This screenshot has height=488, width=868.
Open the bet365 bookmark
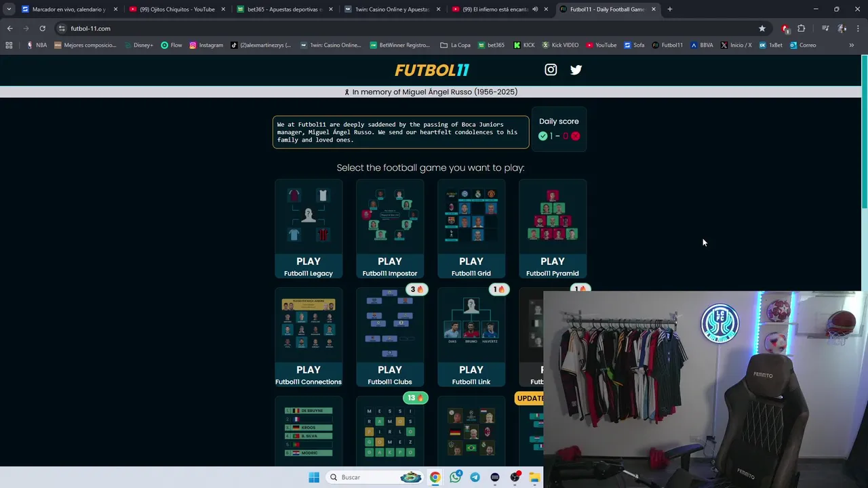click(491, 45)
